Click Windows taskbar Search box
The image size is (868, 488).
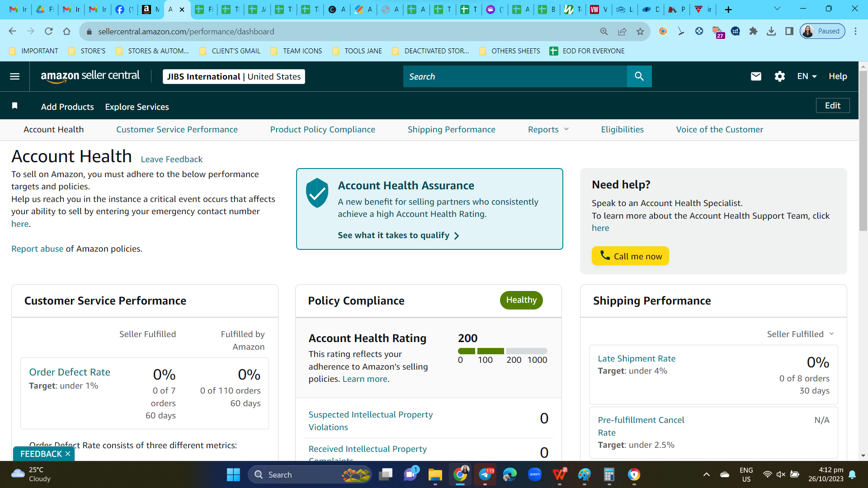(x=310, y=474)
